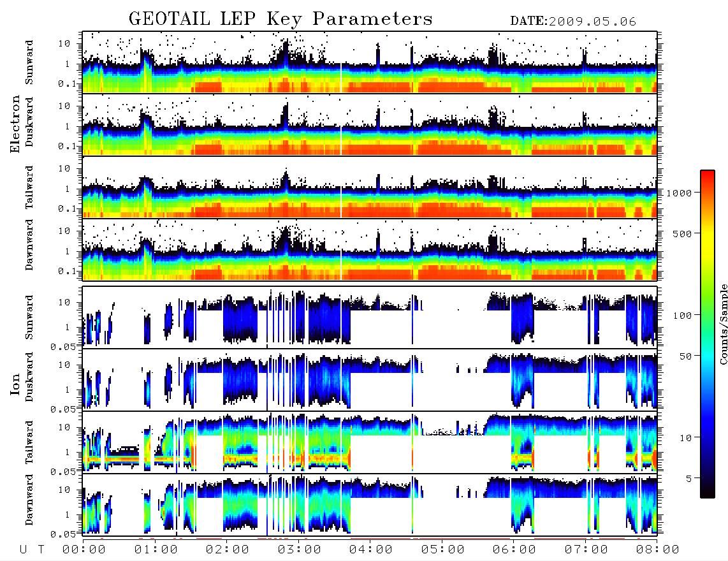The image size is (728, 561).
Task: Click the red top of the colorbar
Action: [708, 175]
